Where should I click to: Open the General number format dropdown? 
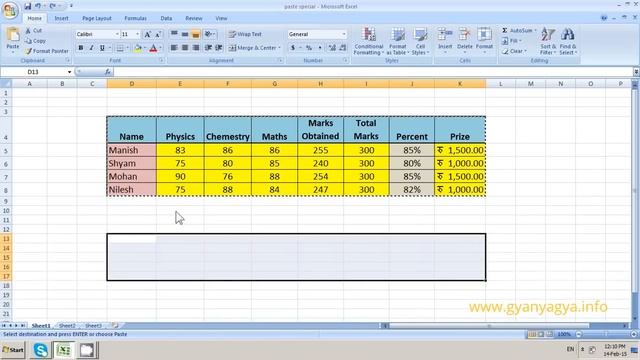(x=344, y=34)
